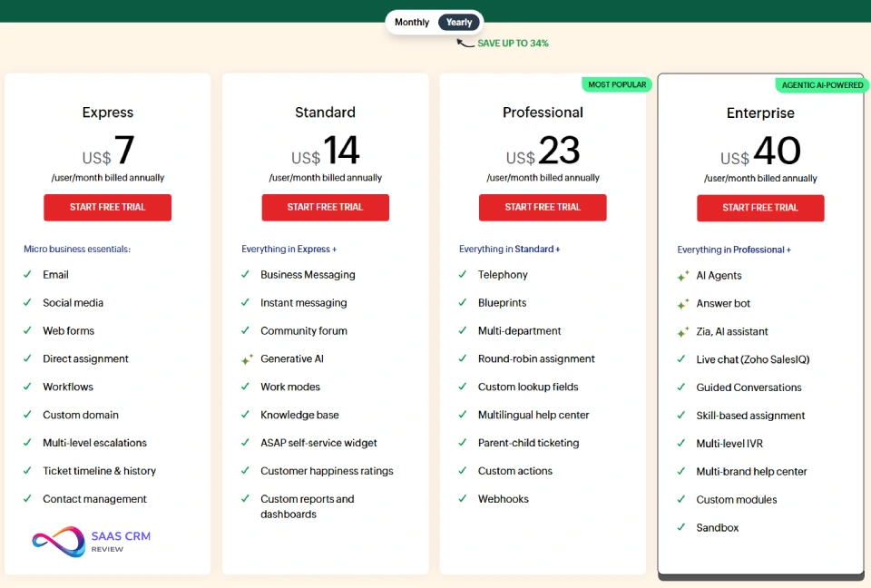The width and height of the screenshot is (871, 588).
Task: Click the sparkle icon next to AI Agents
Action: coord(682,276)
